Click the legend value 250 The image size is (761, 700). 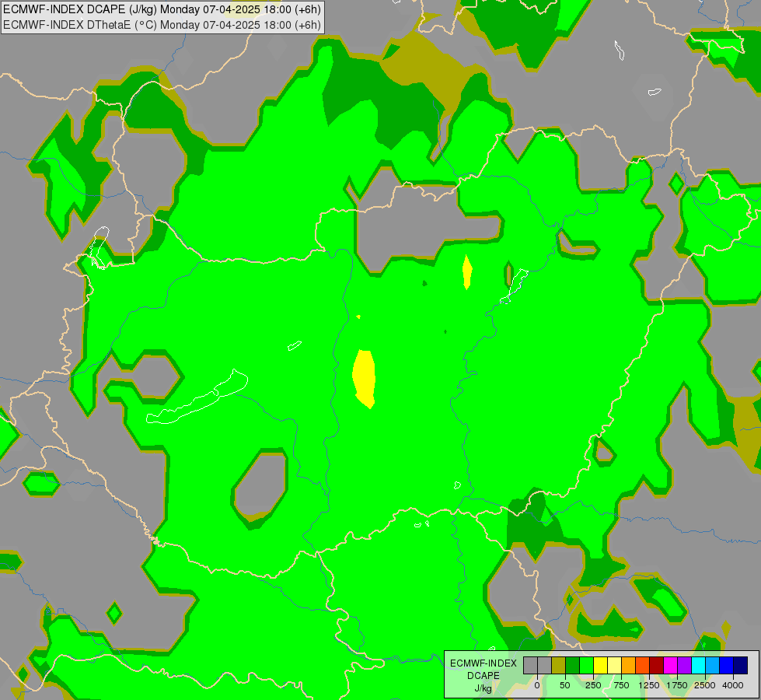point(593,685)
